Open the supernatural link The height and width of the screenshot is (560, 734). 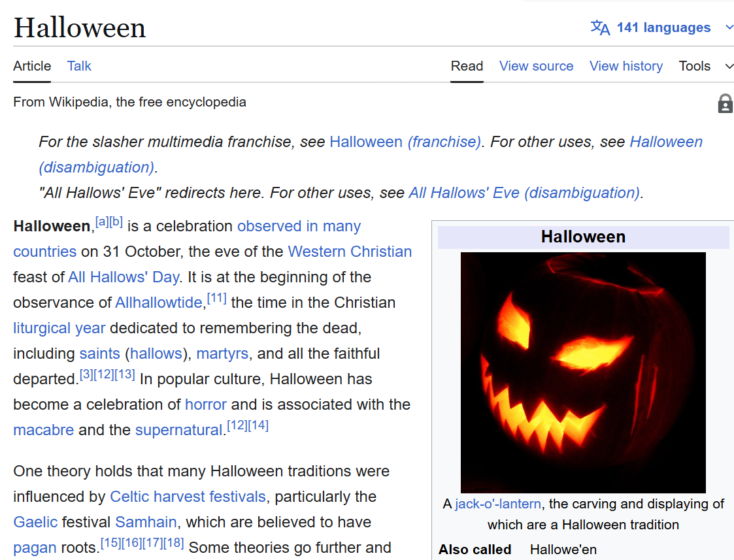click(x=179, y=430)
